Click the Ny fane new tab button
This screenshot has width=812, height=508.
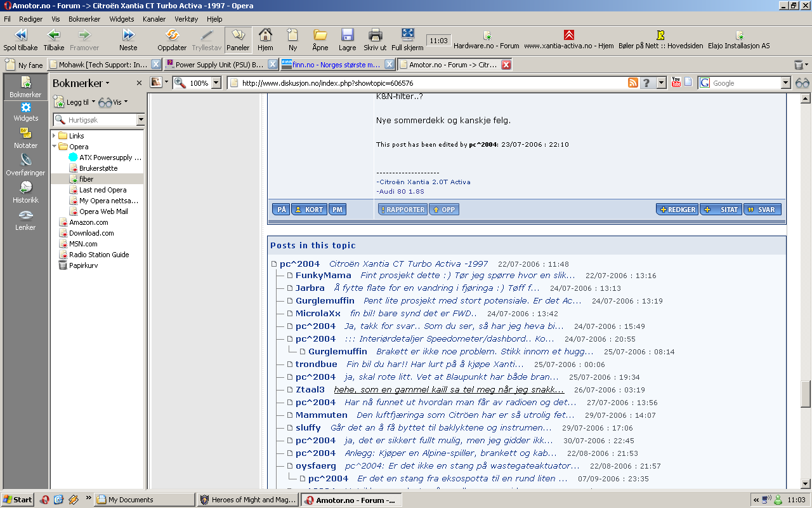tap(24, 65)
